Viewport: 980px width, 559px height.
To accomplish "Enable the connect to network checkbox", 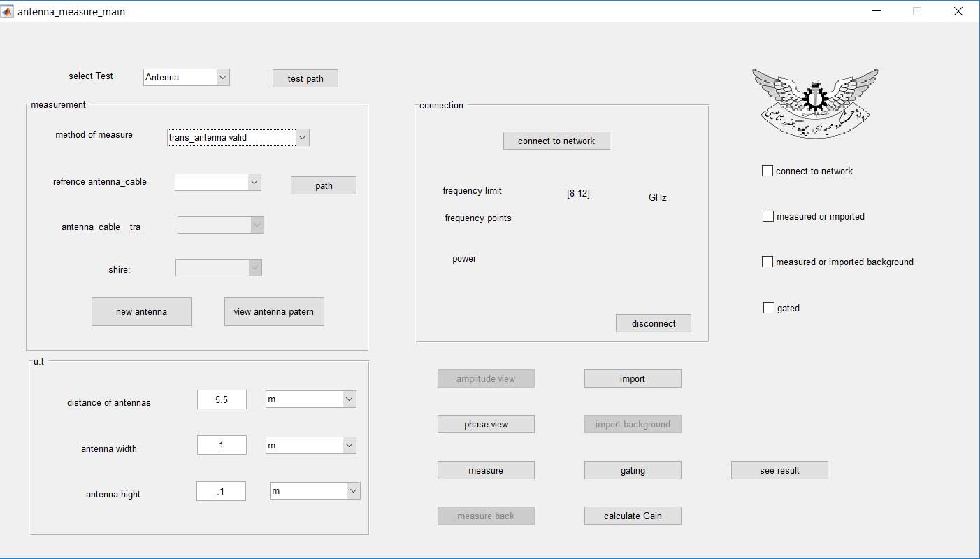I will click(x=768, y=171).
